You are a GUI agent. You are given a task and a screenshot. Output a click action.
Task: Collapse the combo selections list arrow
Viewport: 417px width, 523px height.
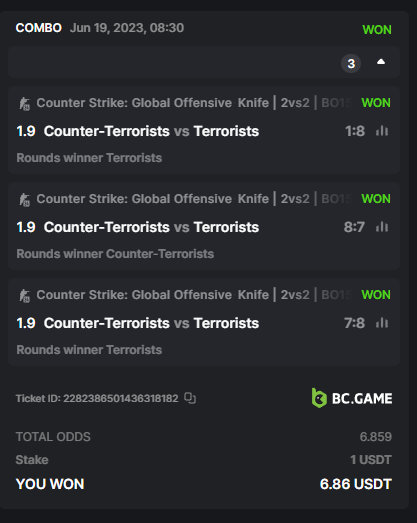tap(381, 62)
